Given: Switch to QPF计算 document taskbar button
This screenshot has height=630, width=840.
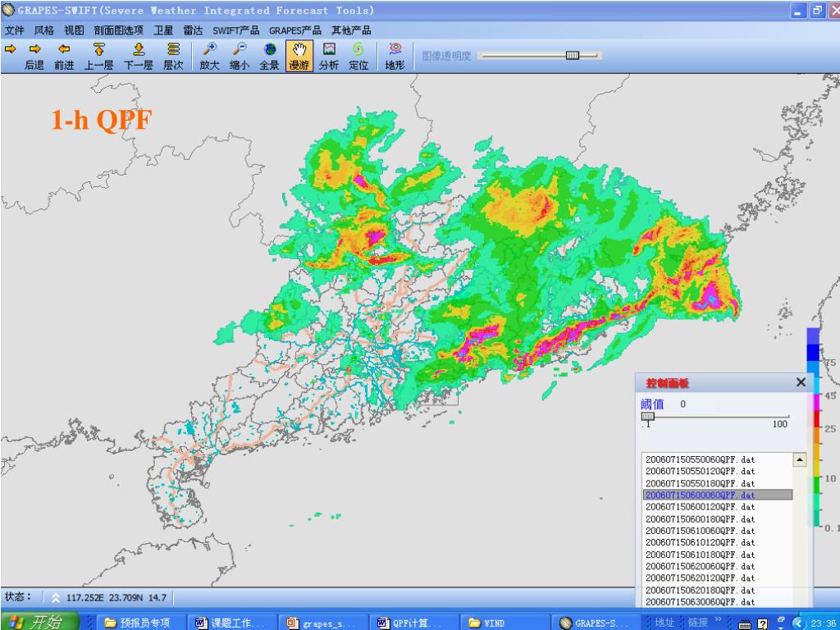Looking at the screenshot, I should [x=416, y=623].
